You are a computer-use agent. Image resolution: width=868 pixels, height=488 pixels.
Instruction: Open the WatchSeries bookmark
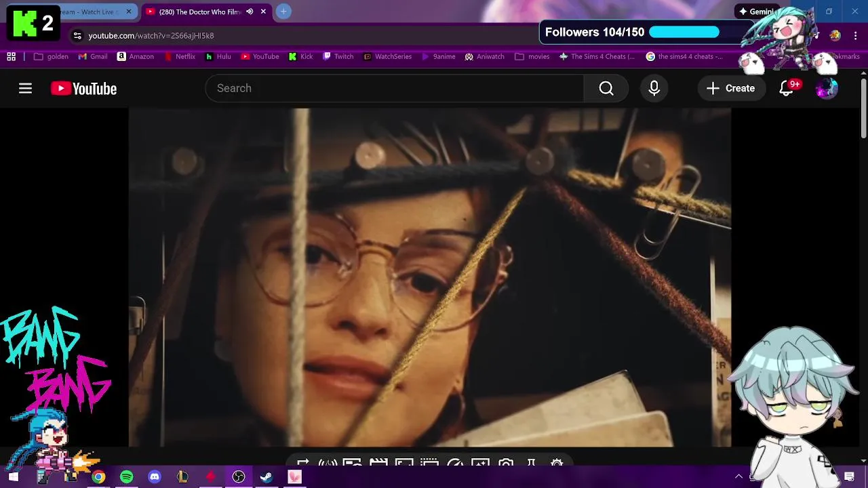click(x=387, y=56)
